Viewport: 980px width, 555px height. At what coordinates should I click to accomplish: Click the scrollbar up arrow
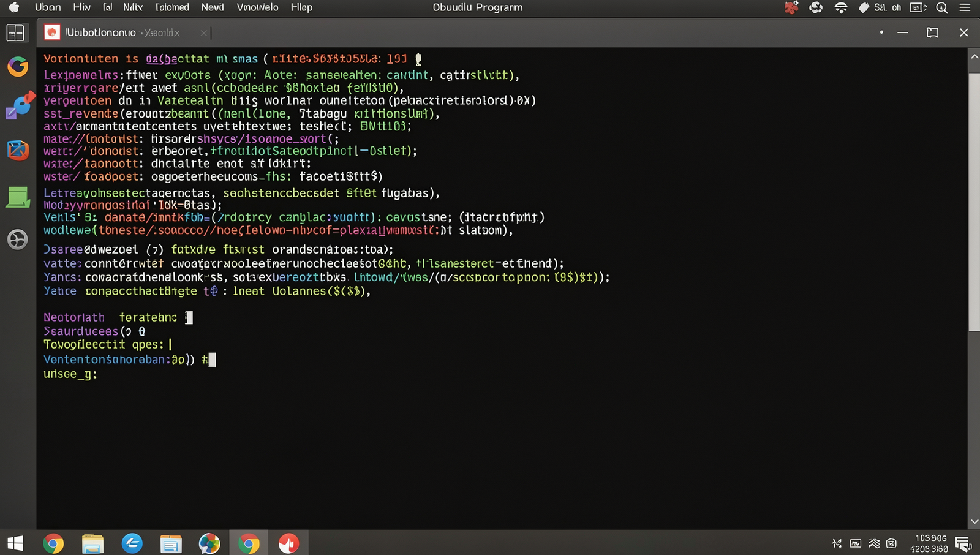coord(974,56)
